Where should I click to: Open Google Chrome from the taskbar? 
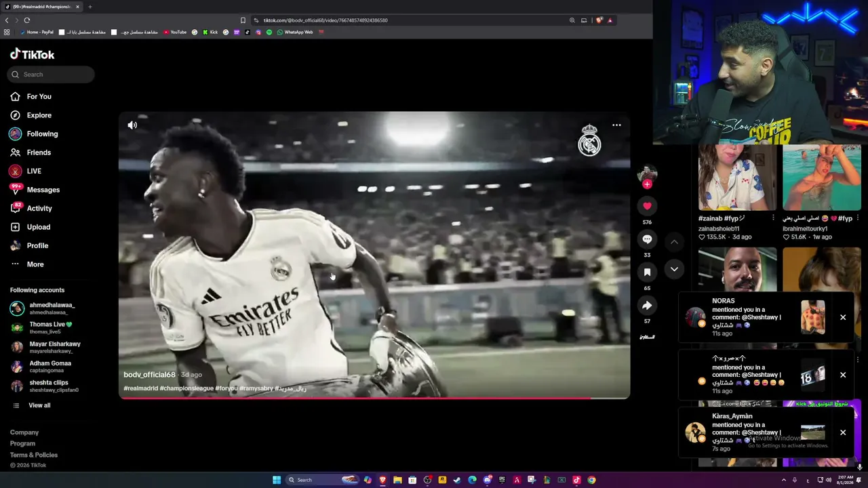(x=591, y=480)
